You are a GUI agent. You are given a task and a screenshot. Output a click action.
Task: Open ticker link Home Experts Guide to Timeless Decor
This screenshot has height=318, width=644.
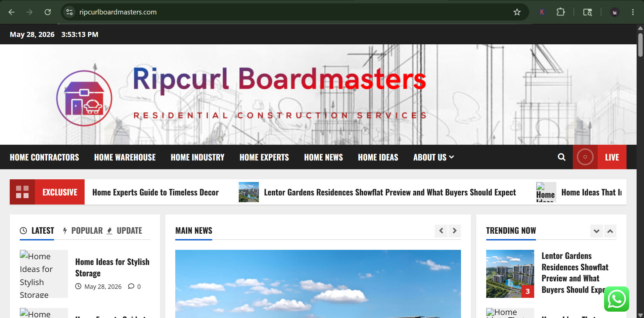click(155, 192)
